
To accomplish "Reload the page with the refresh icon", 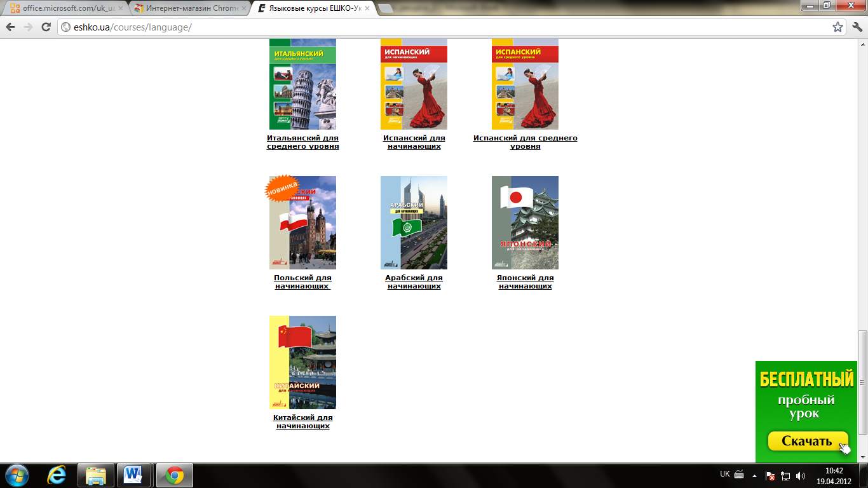I will (x=46, y=27).
